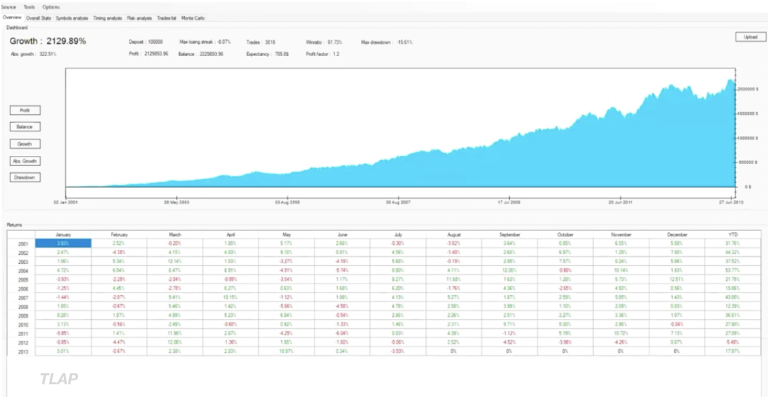Viewport: 768px width, 398px height.
Task: Click the October column header
Action: point(566,235)
